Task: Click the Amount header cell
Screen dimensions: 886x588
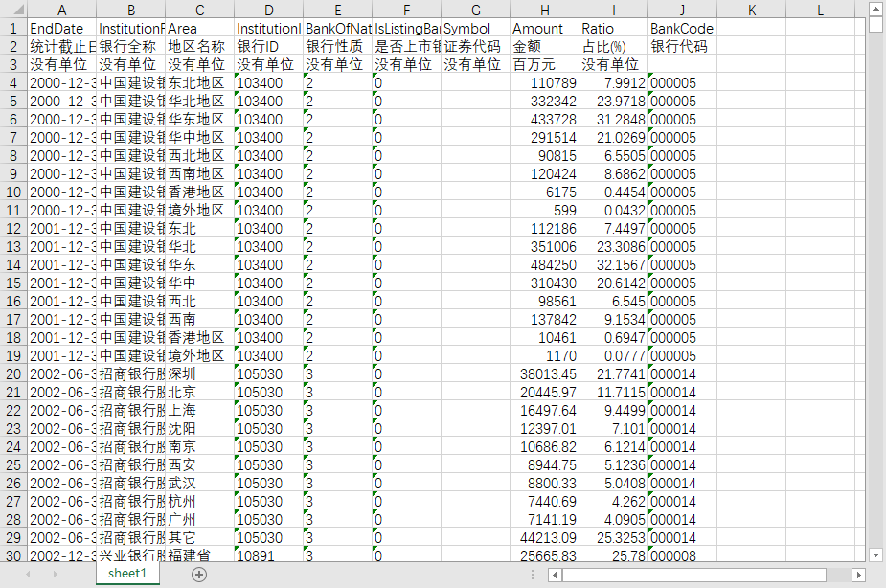Action: tap(545, 28)
